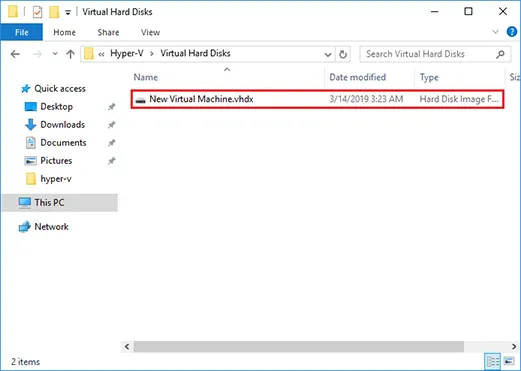
Task: Click the vhdx file's disk icon
Action: coord(141,100)
